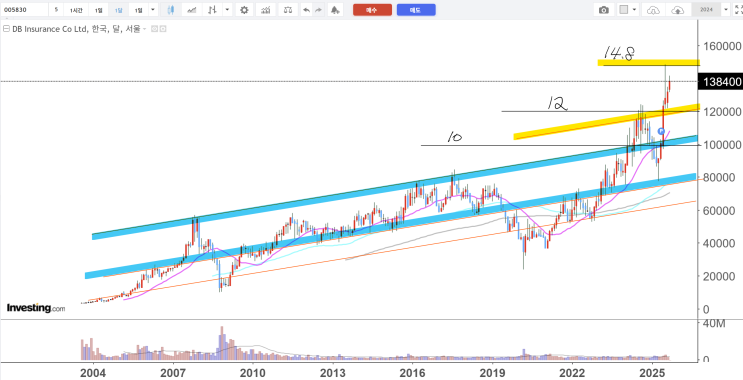Create a price alert with bell icon

(x=335, y=10)
